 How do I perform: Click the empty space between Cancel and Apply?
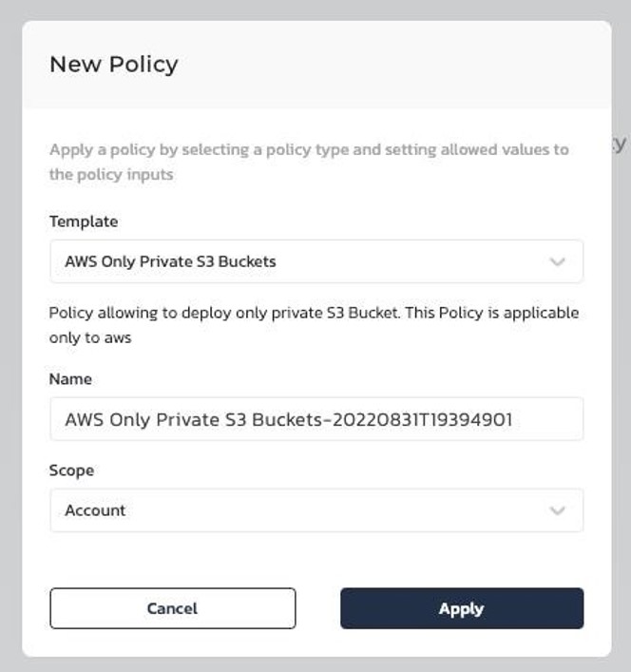pyautogui.click(x=317, y=608)
